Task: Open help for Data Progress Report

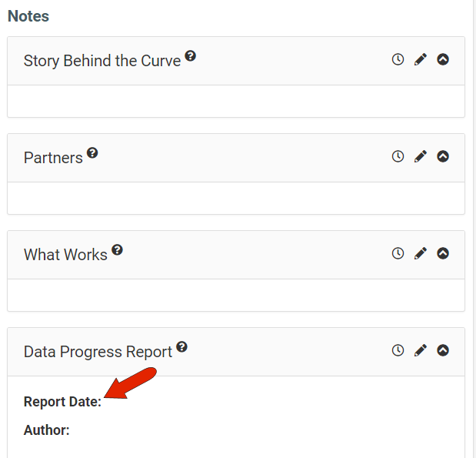Action: coord(181,346)
